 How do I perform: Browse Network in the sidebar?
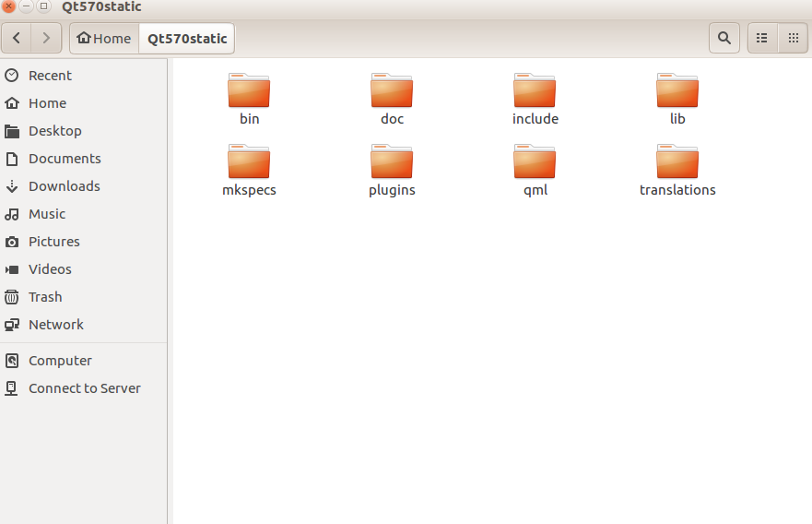pyautogui.click(x=83, y=325)
